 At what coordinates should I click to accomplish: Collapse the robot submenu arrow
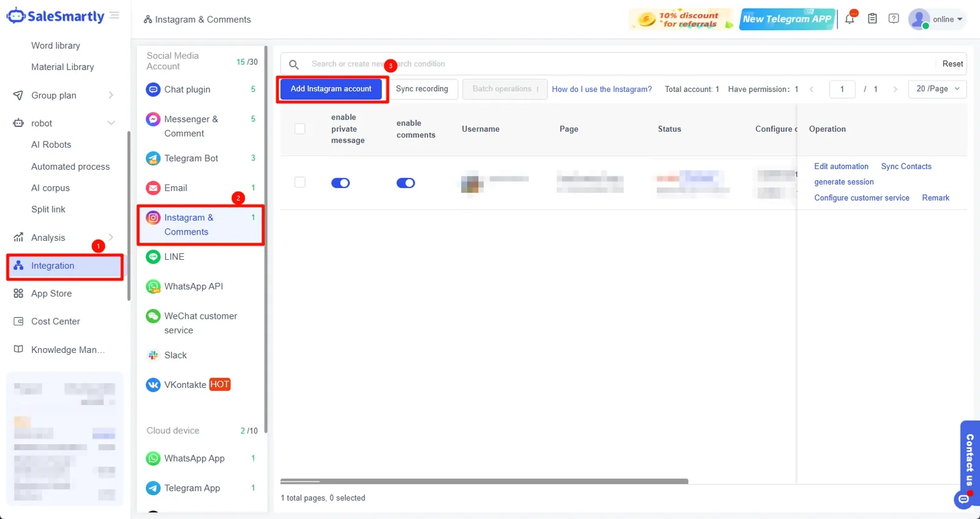[x=111, y=123]
